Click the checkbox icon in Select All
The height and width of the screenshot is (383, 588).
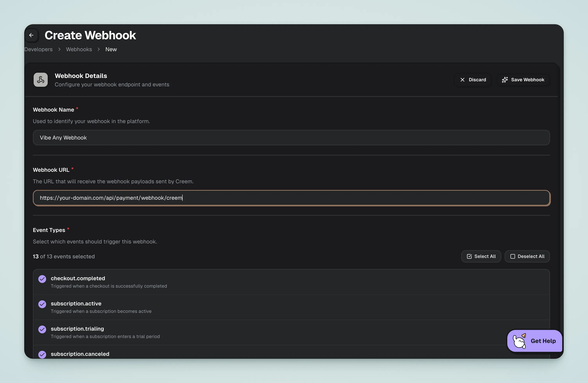(x=469, y=256)
